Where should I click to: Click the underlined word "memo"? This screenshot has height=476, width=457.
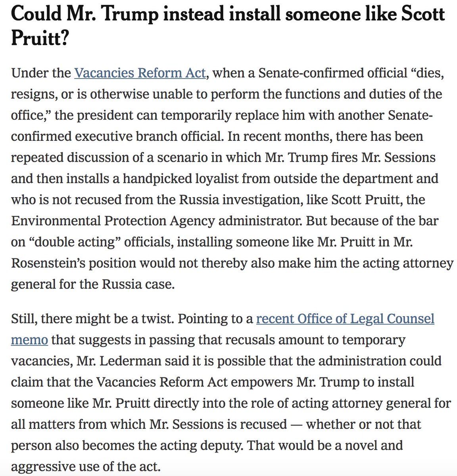click(29, 340)
